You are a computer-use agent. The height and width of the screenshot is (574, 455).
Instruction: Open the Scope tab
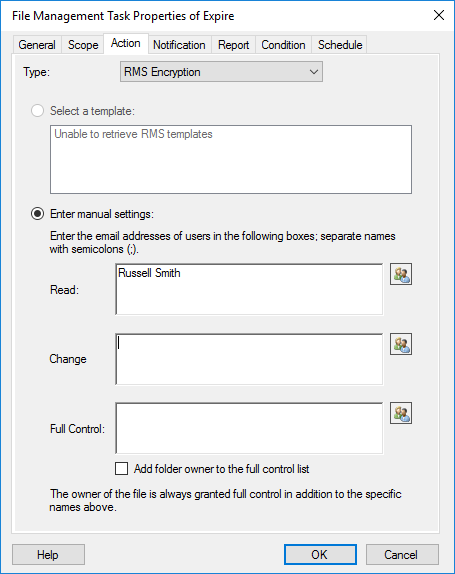(83, 45)
